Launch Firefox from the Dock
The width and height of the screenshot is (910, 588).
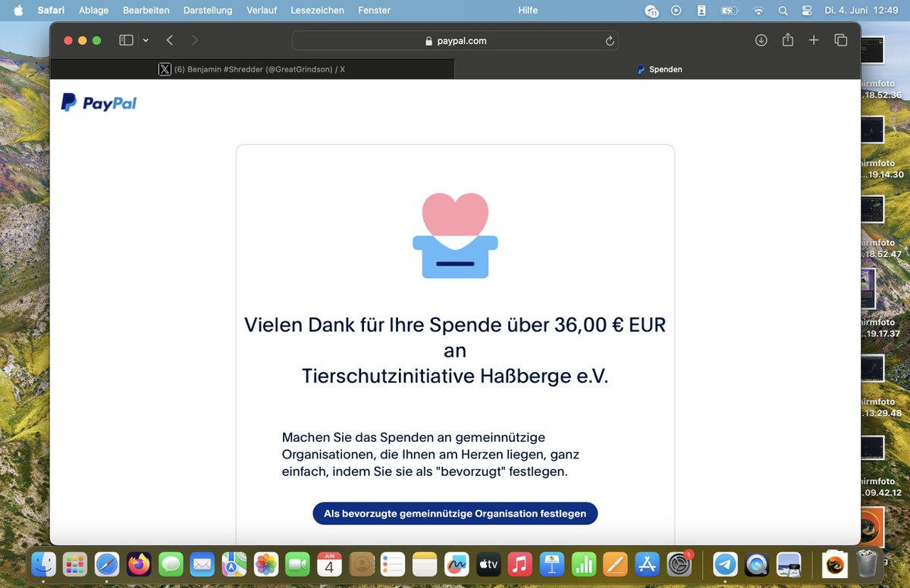[139, 564]
